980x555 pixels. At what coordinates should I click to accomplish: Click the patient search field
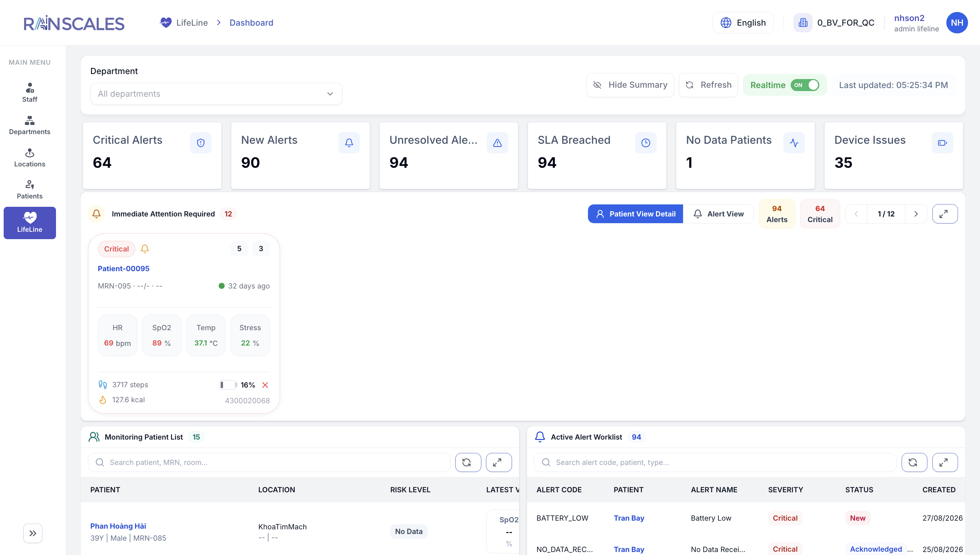pyautogui.click(x=269, y=462)
